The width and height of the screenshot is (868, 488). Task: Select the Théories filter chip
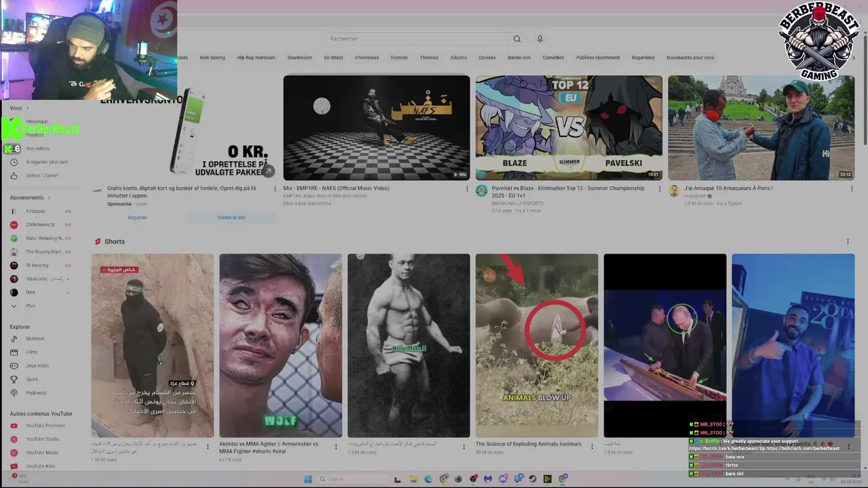pos(429,58)
